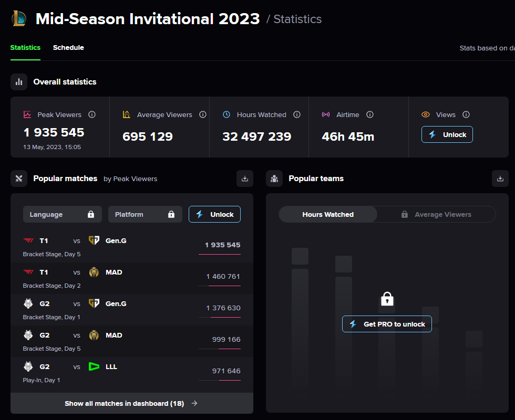515x420 pixels.
Task: Click Unlock button under Views
Action: point(447,134)
